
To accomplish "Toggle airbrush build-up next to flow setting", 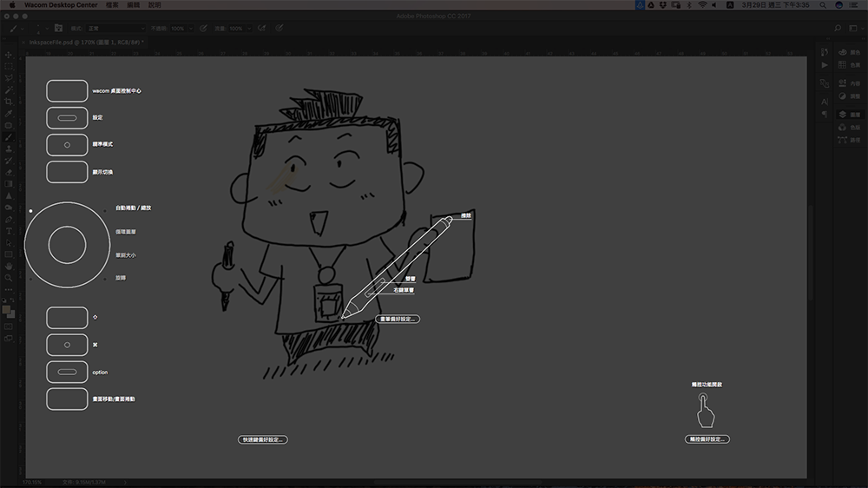I will point(262,29).
